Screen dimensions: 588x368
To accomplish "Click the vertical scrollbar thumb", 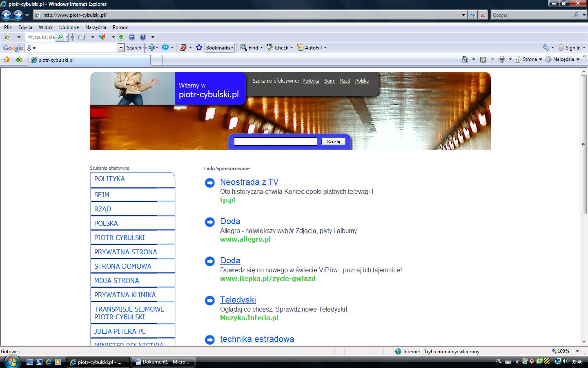I will [584, 144].
